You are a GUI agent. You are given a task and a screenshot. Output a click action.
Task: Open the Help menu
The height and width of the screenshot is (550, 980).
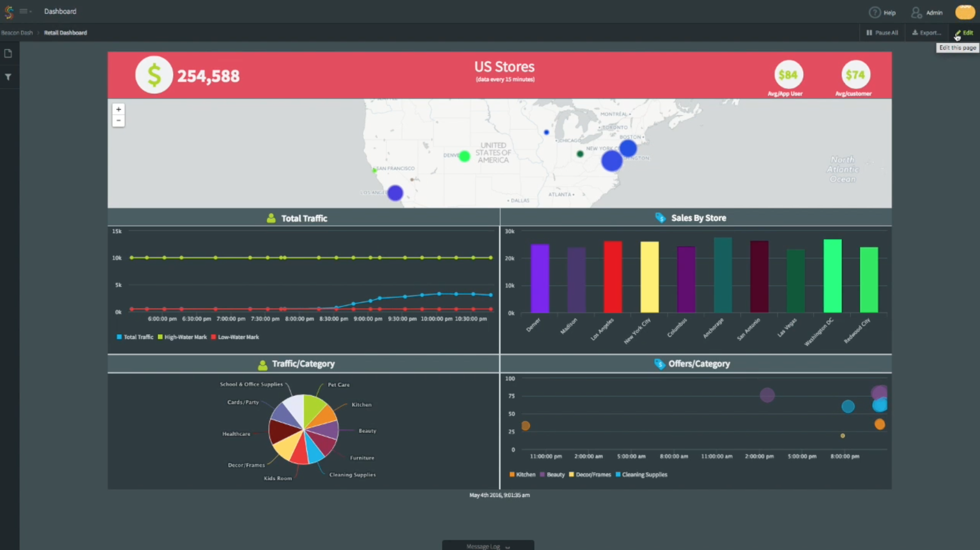click(882, 12)
